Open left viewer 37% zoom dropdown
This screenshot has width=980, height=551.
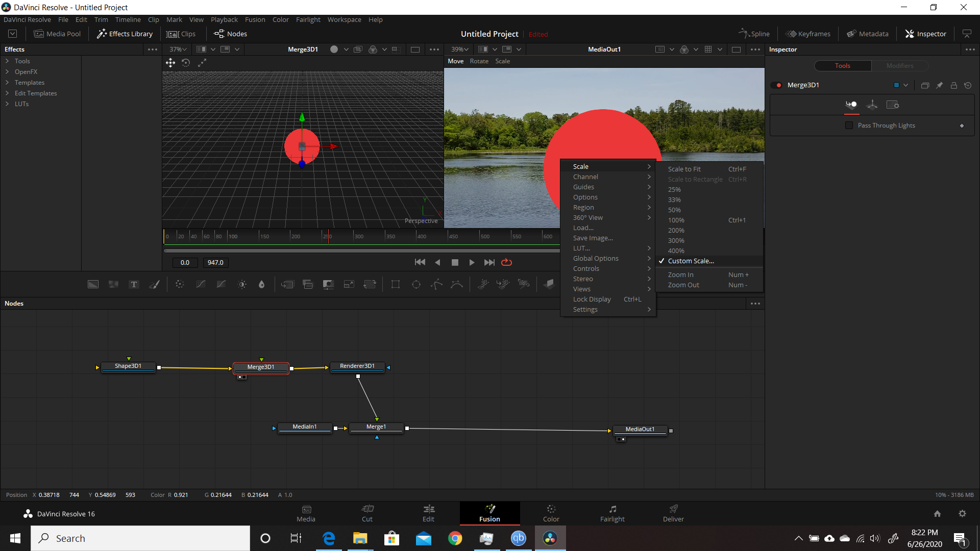(x=178, y=49)
